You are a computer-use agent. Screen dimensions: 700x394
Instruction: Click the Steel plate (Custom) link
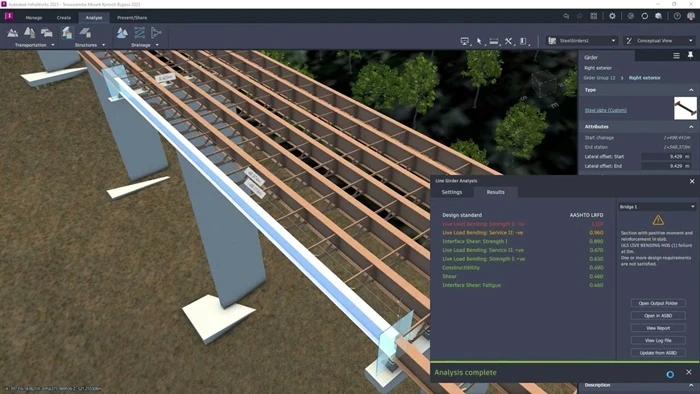tap(605, 110)
